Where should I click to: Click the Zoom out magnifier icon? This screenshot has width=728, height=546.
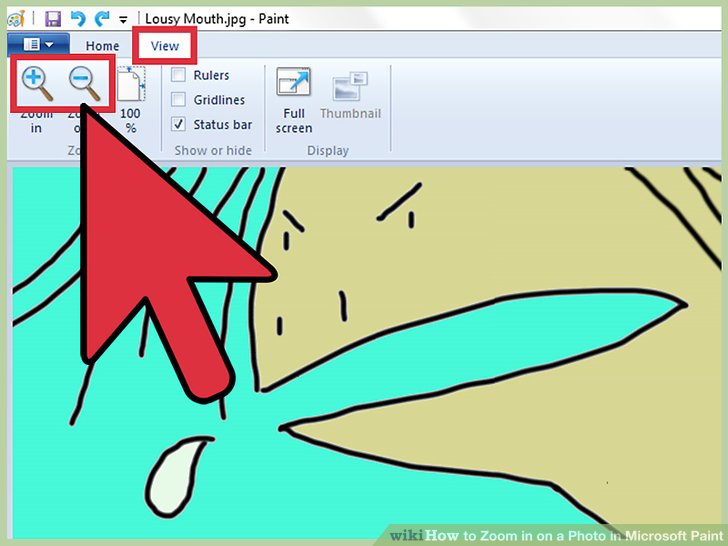coord(85,83)
